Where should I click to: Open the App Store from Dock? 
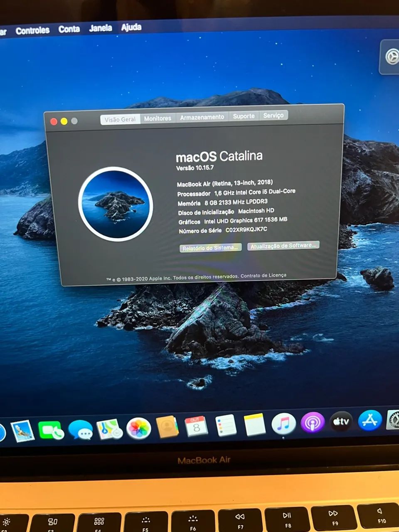370,421
